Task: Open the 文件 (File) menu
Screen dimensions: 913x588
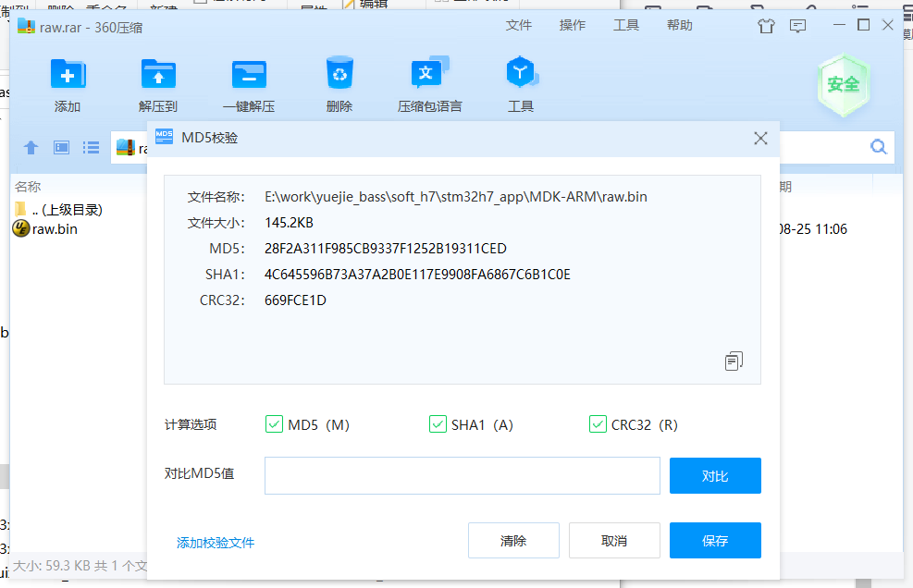Action: pos(519,25)
